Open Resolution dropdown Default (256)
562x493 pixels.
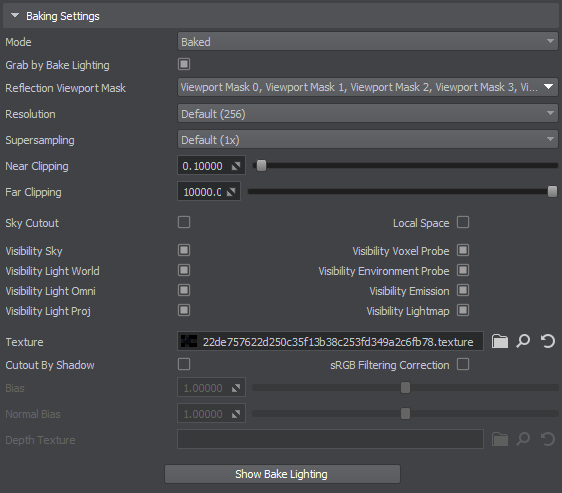tap(367, 114)
